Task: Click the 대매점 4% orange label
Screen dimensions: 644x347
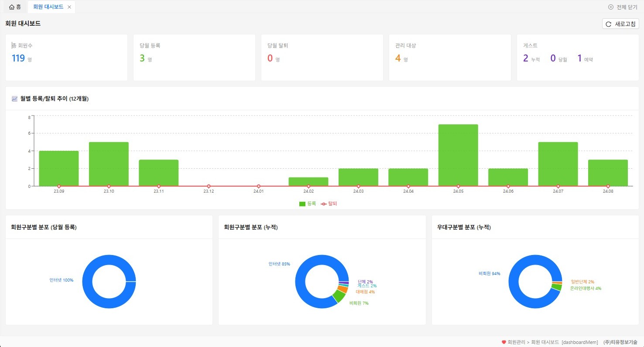Action: pos(365,292)
